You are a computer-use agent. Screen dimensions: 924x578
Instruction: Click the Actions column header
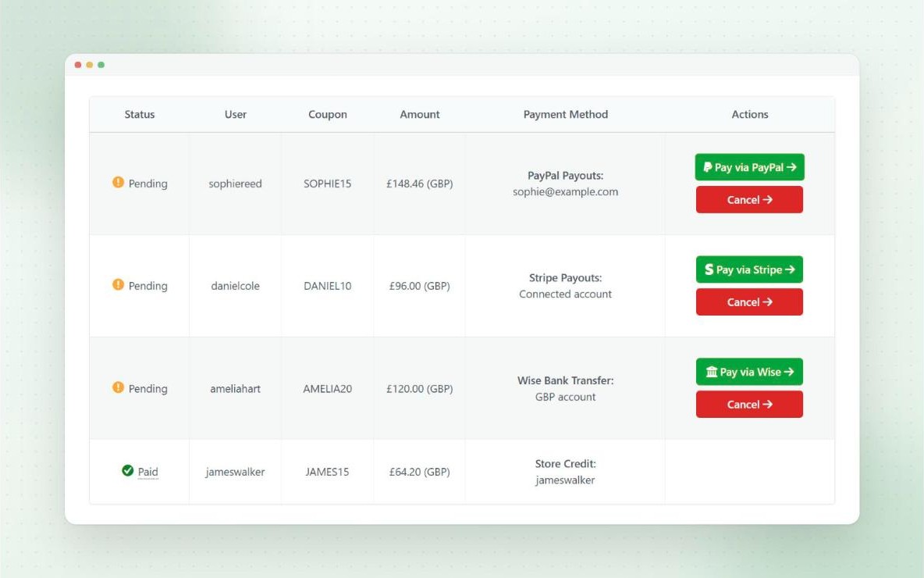(750, 114)
